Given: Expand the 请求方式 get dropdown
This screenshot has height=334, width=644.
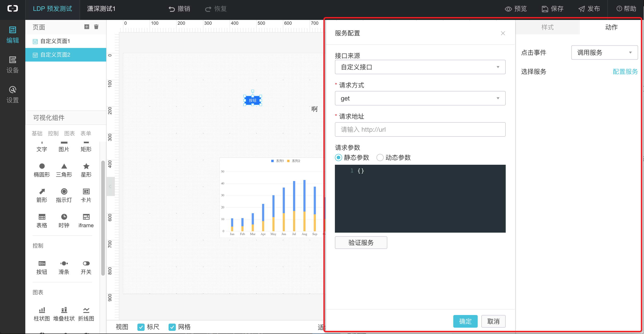Looking at the screenshot, I should pyautogui.click(x=420, y=98).
